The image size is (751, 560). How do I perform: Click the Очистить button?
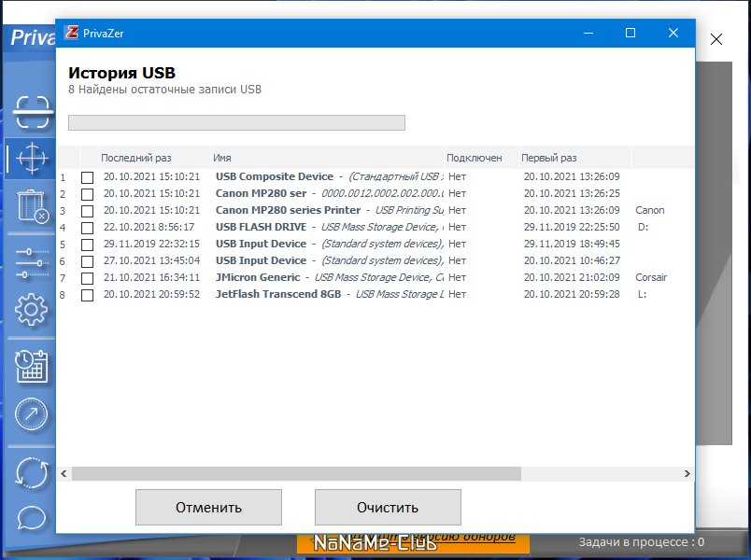(388, 507)
